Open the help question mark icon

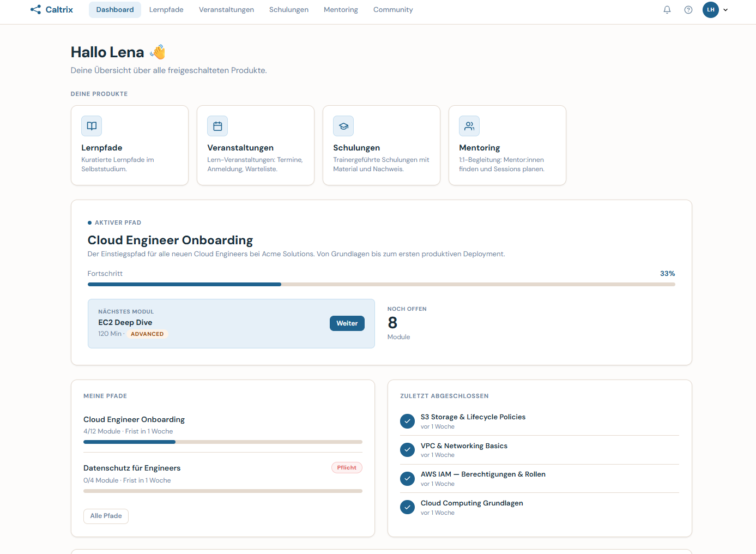coord(688,9)
